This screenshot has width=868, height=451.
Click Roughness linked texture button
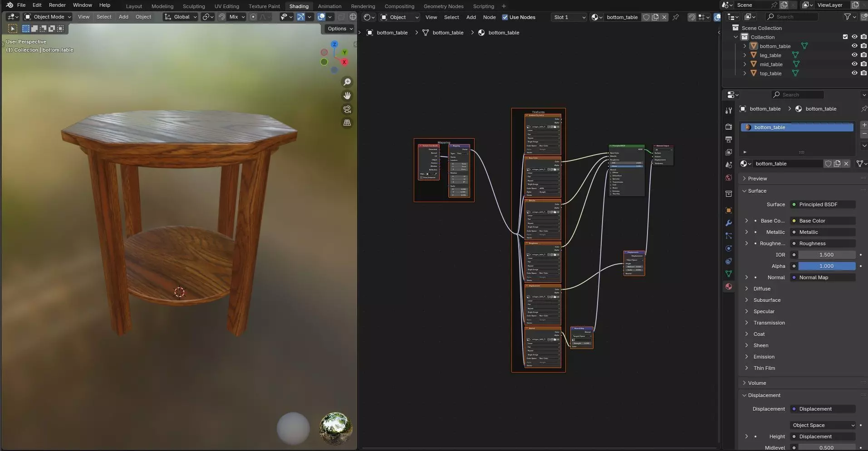[x=823, y=243]
